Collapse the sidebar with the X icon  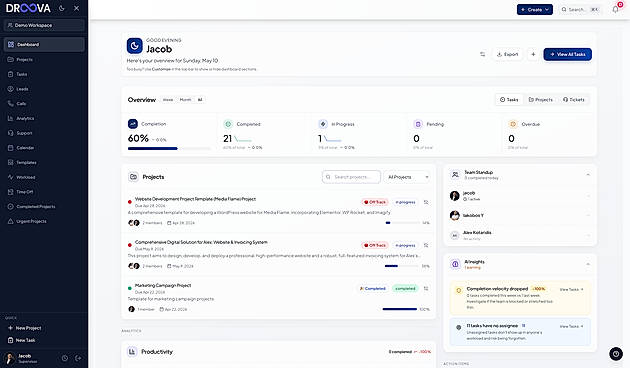coord(76,8)
